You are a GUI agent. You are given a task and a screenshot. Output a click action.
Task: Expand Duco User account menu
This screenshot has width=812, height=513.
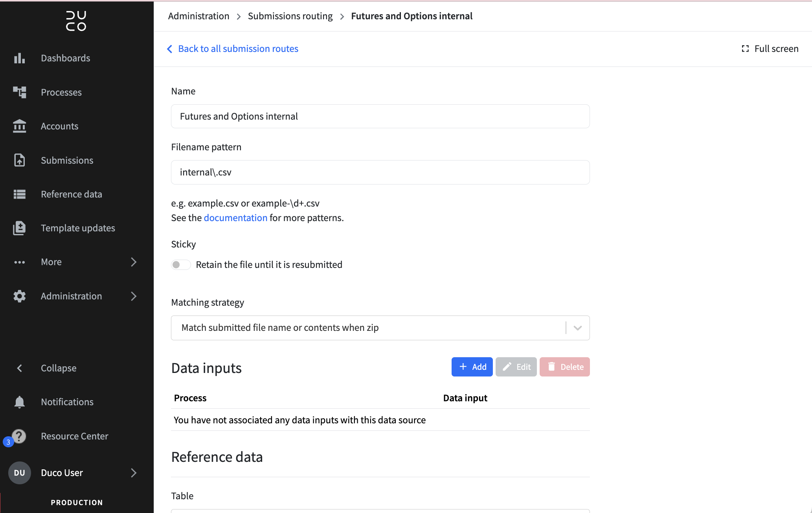pos(134,473)
